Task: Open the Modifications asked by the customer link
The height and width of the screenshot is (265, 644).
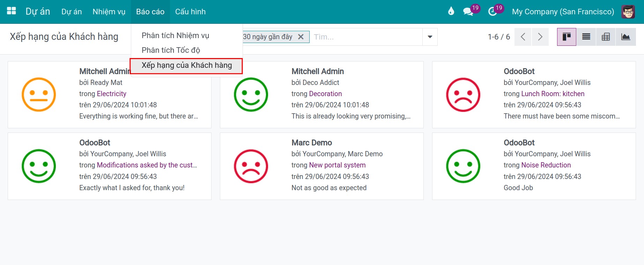Action: [147, 165]
